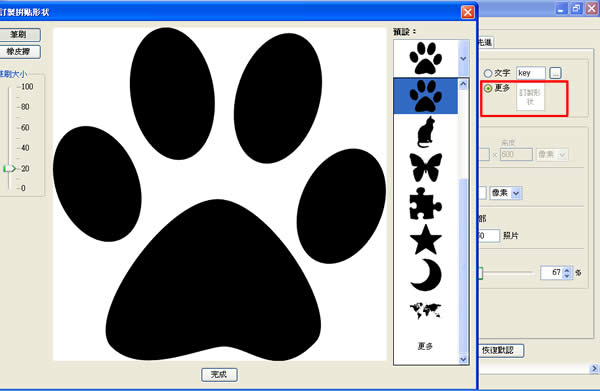Image resolution: width=600 pixels, height=391 pixels.
Task: Select the star shape preset
Action: coord(426,239)
